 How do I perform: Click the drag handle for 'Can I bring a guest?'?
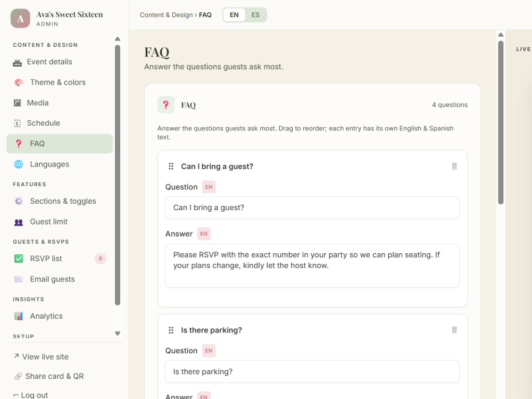point(171,166)
